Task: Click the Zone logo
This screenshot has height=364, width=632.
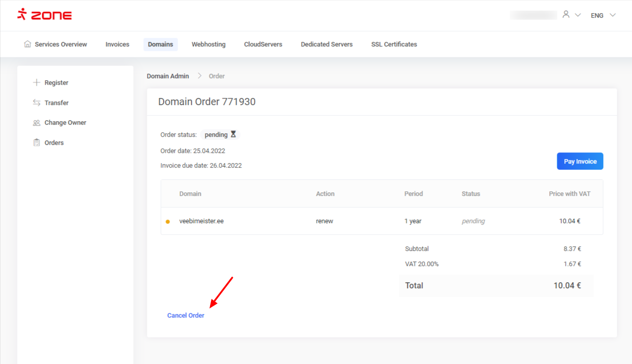Action: pyautogui.click(x=44, y=15)
